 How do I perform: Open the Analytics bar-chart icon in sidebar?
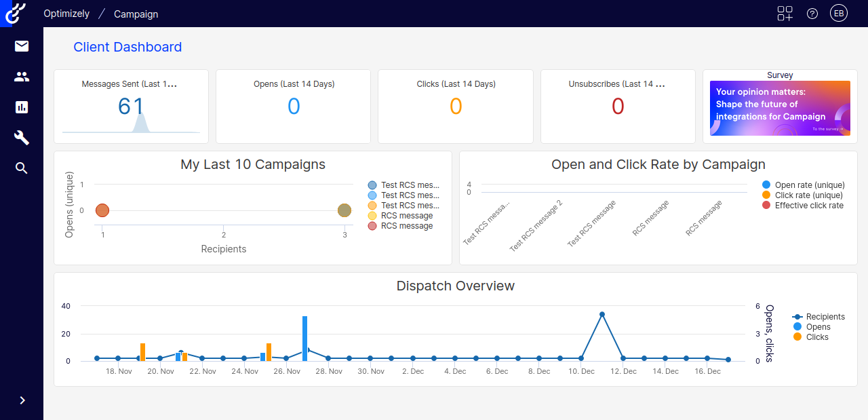click(x=21, y=107)
